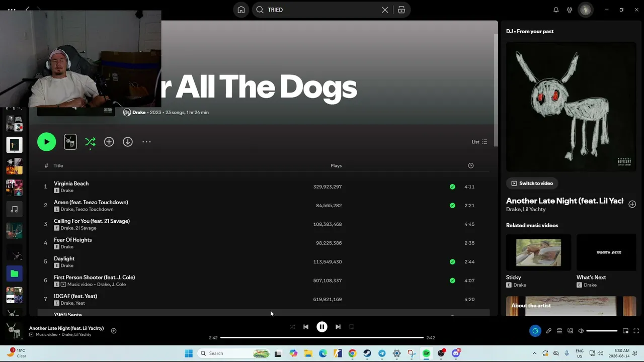Toggle saved checkmark for Virginia Beach
Viewport: 644px width, 362px height.
tap(452, 187)
